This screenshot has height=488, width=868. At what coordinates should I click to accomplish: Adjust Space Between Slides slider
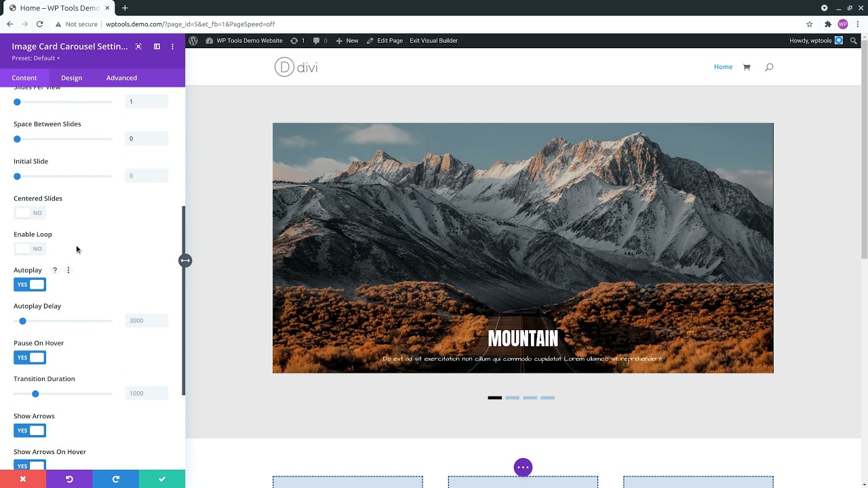[63, 139]
